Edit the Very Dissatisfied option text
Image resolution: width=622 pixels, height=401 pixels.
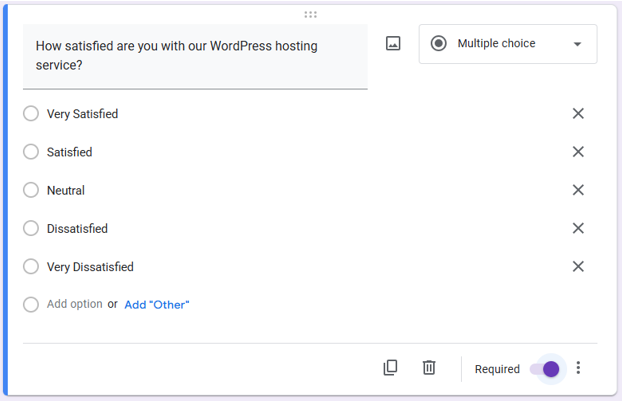[x=90, y=267]
